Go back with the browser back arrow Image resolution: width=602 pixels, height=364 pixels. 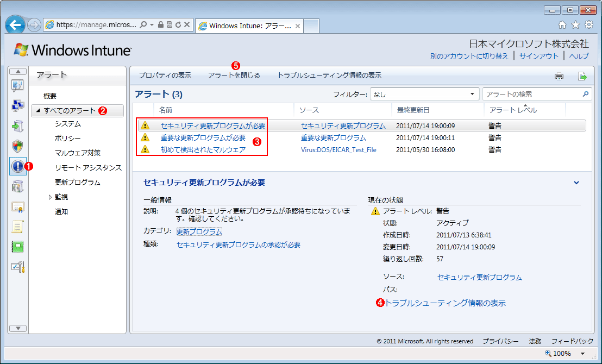15,26
